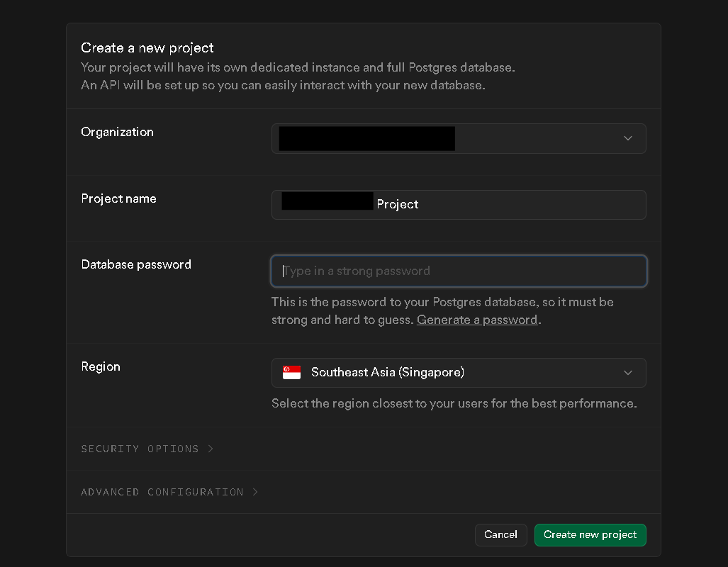
Task: Click the arrow icon beside Advanced Configuration
Action: (255, 492)
